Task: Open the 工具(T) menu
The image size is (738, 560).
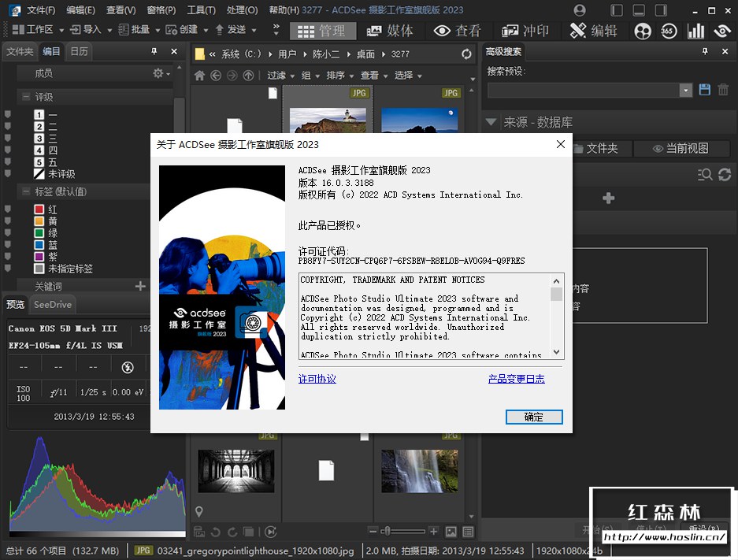Action: click(x=201, y=10)
